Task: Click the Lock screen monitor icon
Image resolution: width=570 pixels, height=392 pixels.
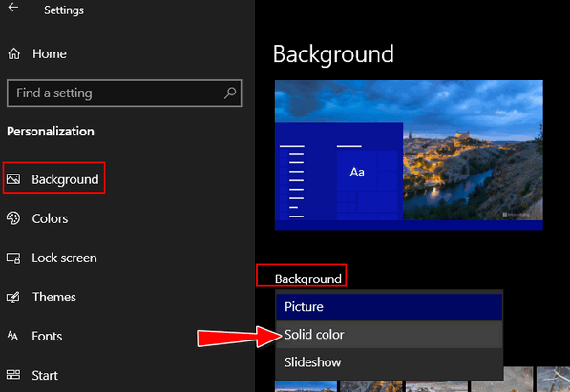Action: [x=13, y=258]
